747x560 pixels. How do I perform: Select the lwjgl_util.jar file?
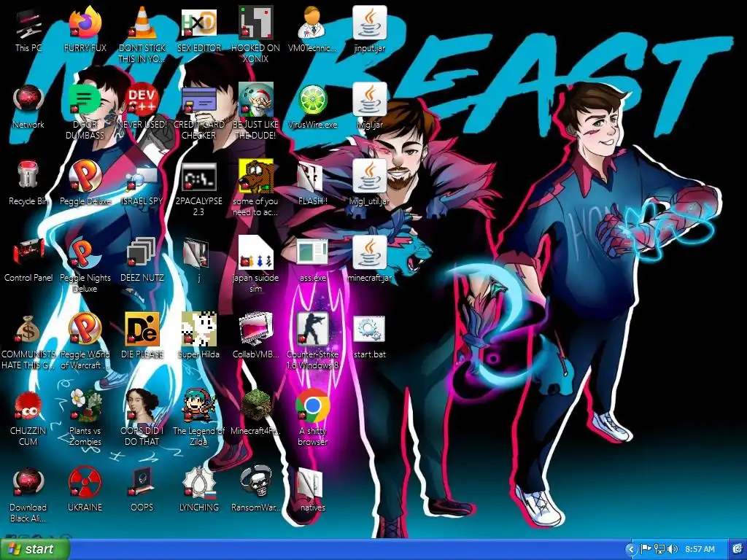tap(370, 176)
